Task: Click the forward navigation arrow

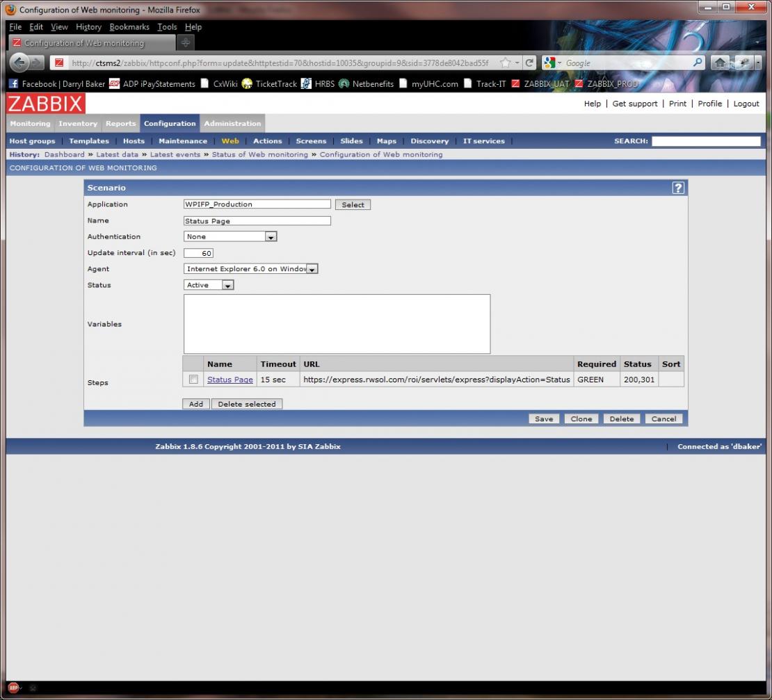Action: [36, 63]
